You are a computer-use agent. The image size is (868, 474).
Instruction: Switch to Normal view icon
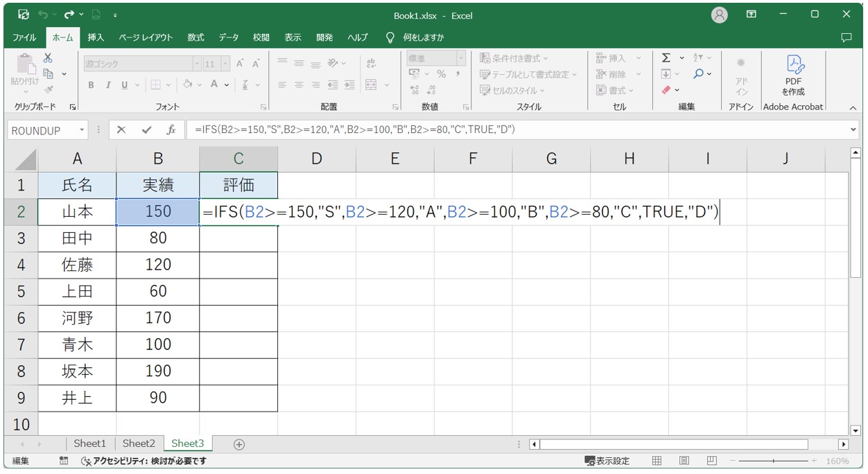pos(657,461)
